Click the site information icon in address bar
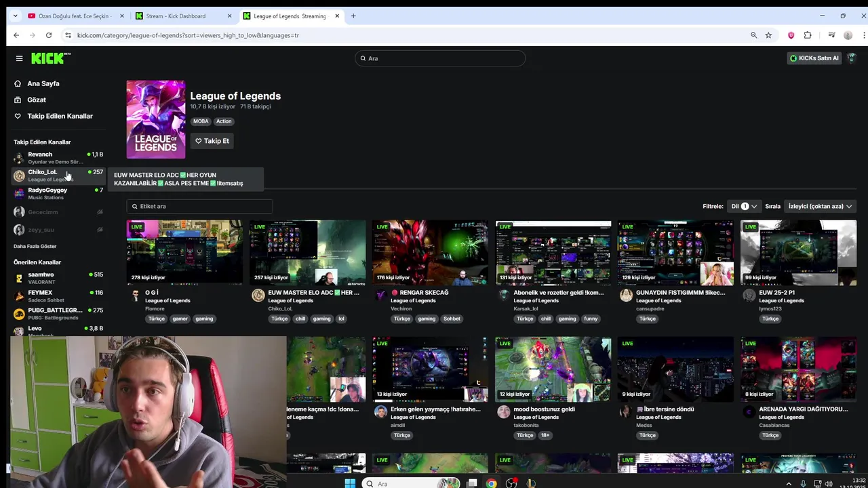The image size is (868, 488). [x=68, y=35]
